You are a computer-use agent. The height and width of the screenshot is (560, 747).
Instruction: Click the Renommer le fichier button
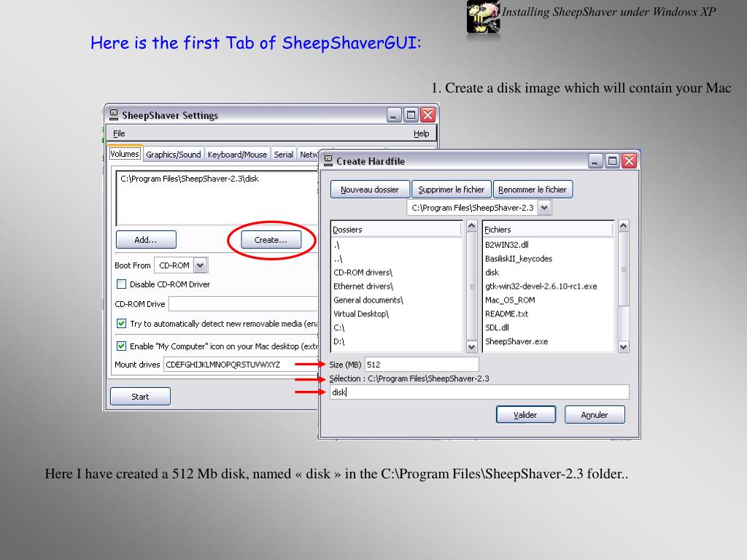pos(533,190)
